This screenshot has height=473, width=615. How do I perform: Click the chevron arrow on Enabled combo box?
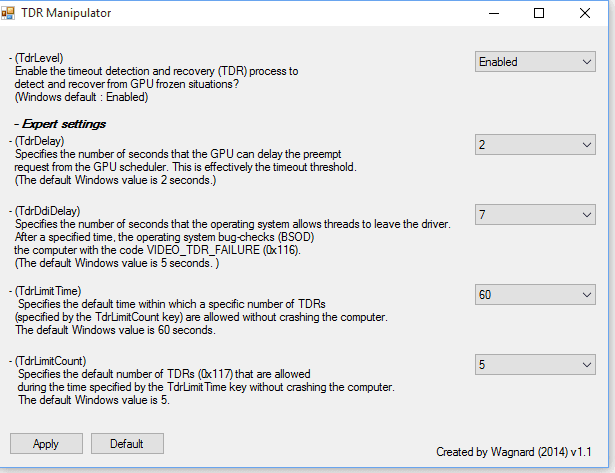(587, 62)
